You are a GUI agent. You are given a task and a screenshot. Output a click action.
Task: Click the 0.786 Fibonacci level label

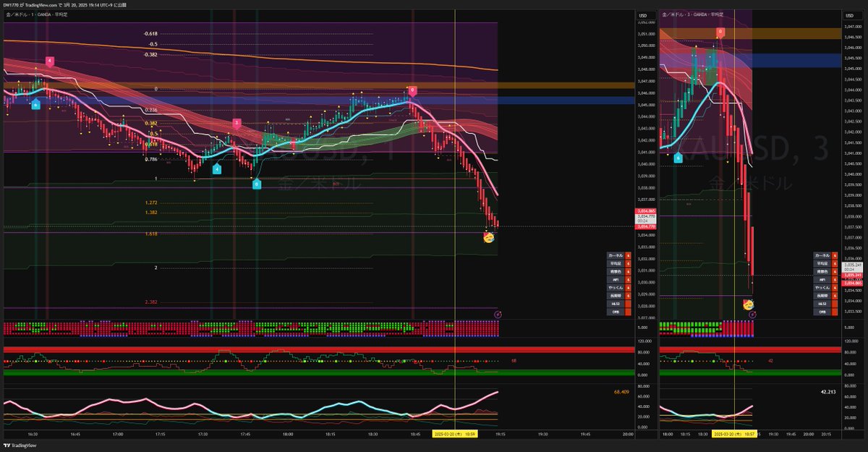tap(150, 158)
